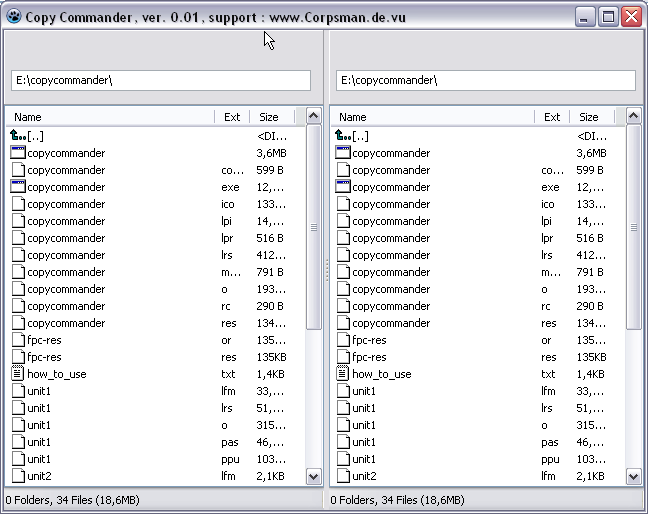648x514 pixels.
Task: Click the right pane scrollbar up arrow
Action: click(633, 117)
